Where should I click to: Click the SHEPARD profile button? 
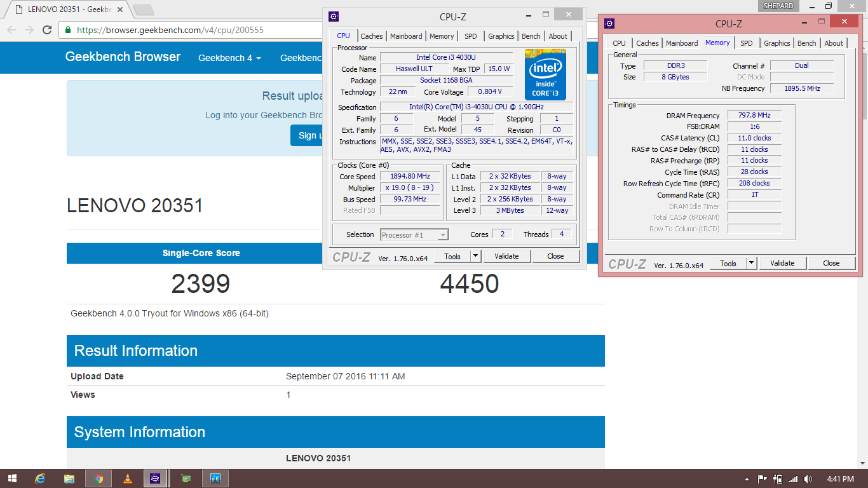coord(778,6)
